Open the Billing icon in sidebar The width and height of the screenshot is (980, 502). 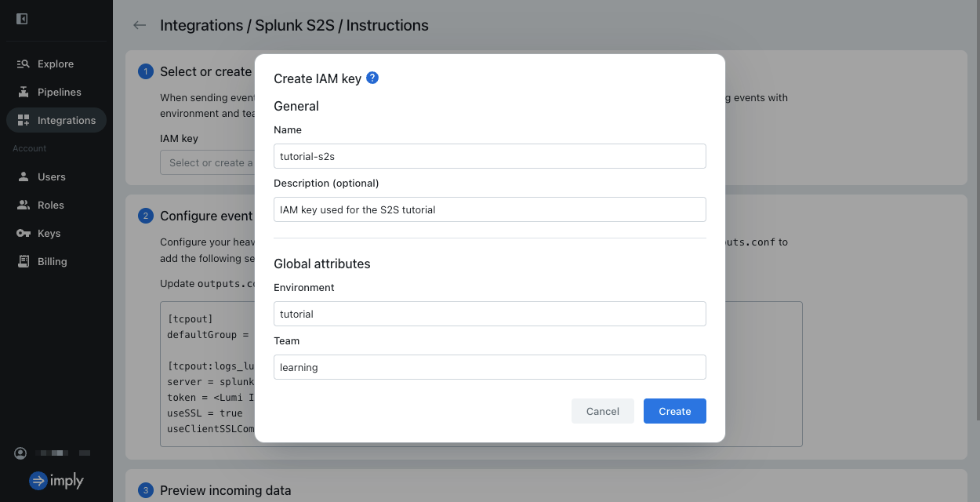point(23,261)
